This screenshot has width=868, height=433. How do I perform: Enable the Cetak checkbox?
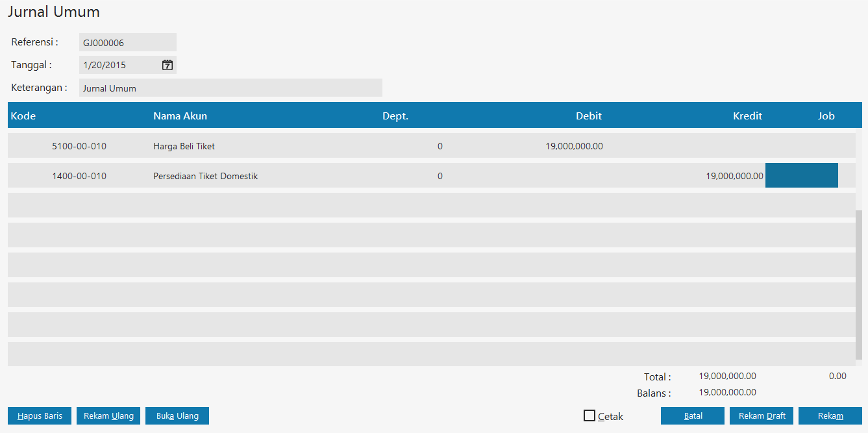pos(589,415)
